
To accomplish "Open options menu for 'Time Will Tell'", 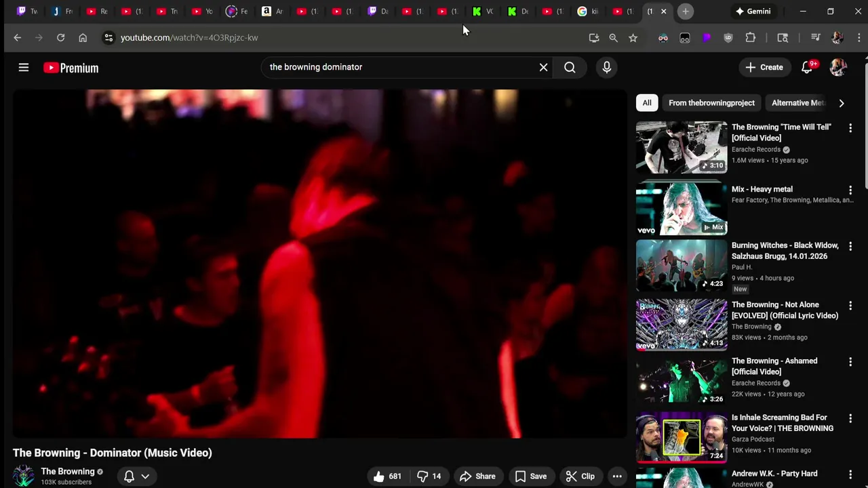I will (850, 128).
